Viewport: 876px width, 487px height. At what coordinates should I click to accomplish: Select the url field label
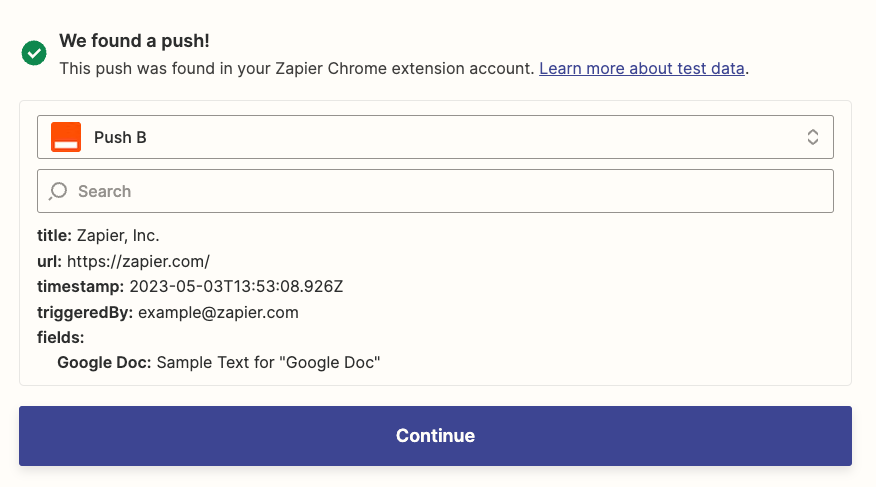click(x=49, y=262)
